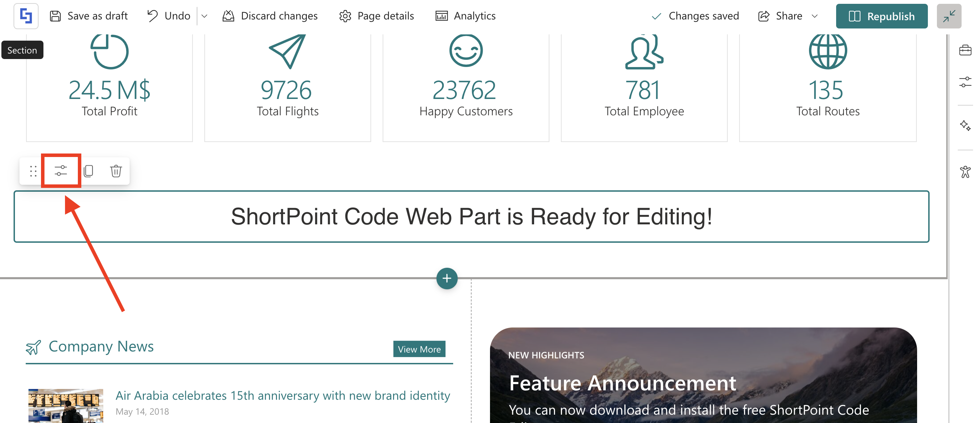Click Save as draft
Screen dimensions: 980x423
[89, 16]
